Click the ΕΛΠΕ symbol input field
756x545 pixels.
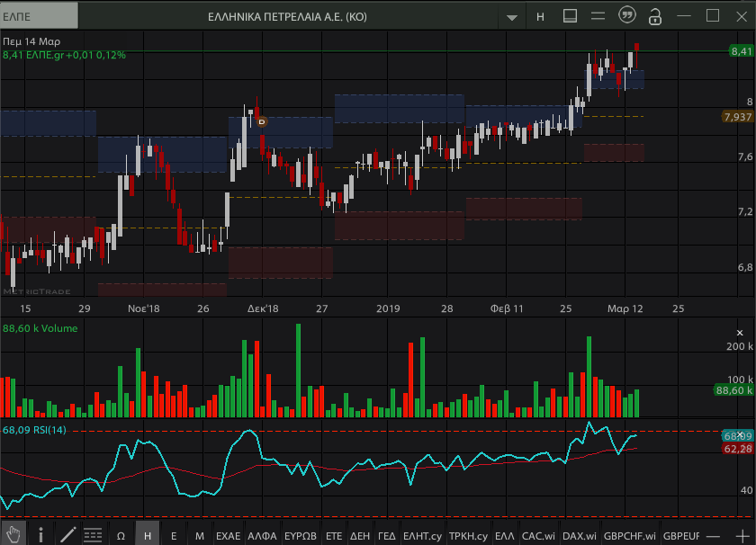tap(39, 16)
